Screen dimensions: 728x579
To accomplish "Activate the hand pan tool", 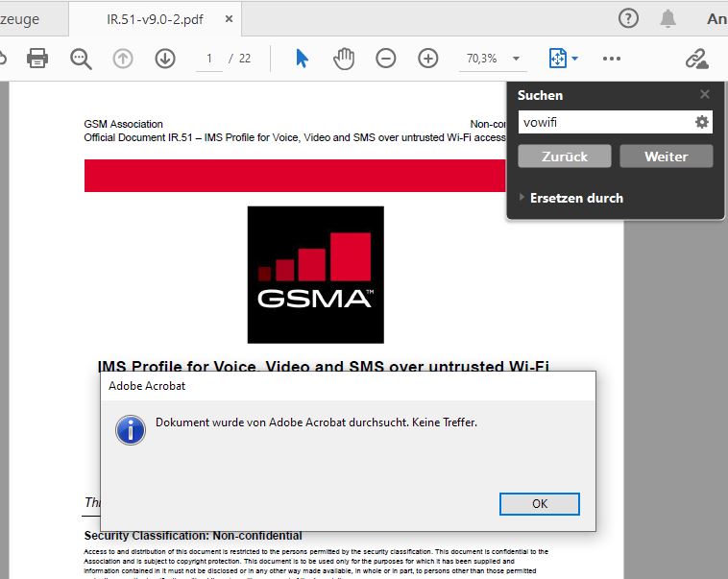I will click(344, 59).
